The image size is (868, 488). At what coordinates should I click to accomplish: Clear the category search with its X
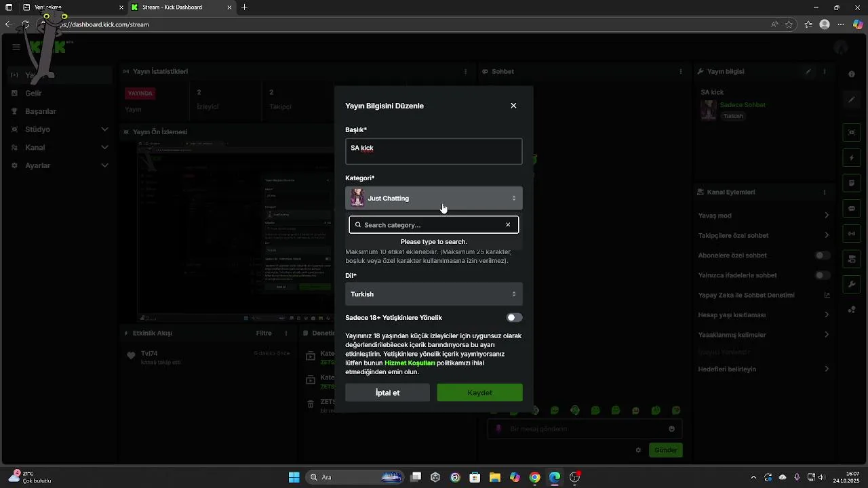508,225
